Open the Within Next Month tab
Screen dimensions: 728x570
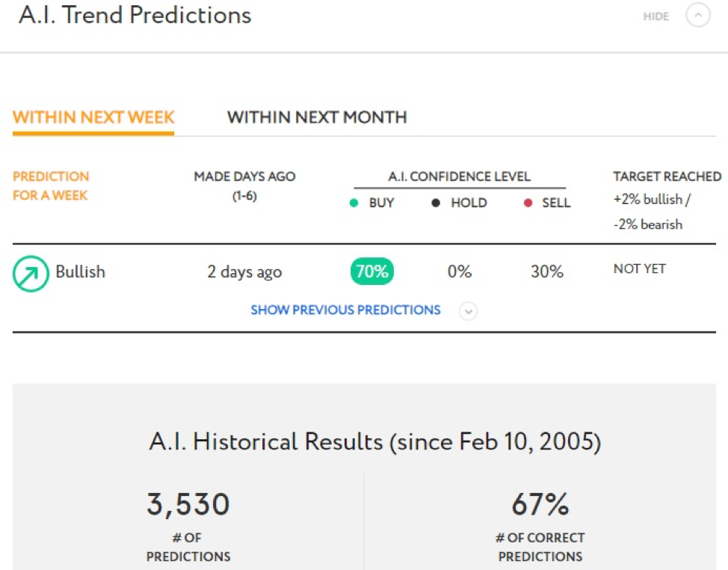317,117
